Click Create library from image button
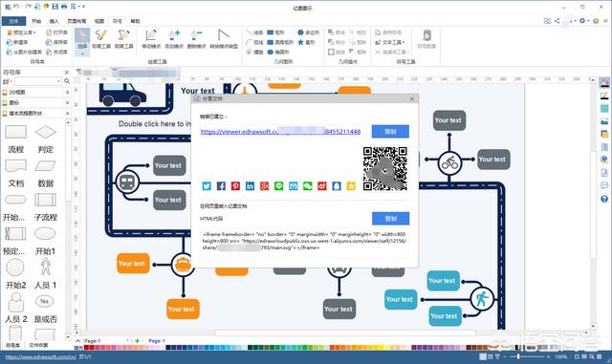This screenshot has width=612, height=364. pyautogui.click(x=24, y=52)
